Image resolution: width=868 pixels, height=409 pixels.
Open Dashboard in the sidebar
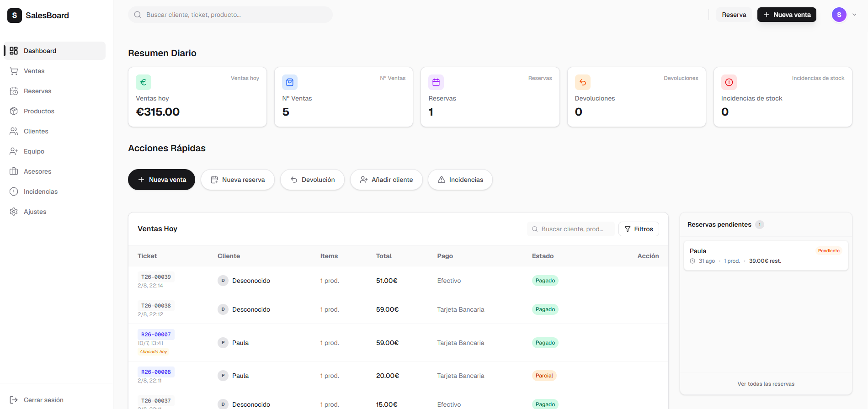click(54, 51)
